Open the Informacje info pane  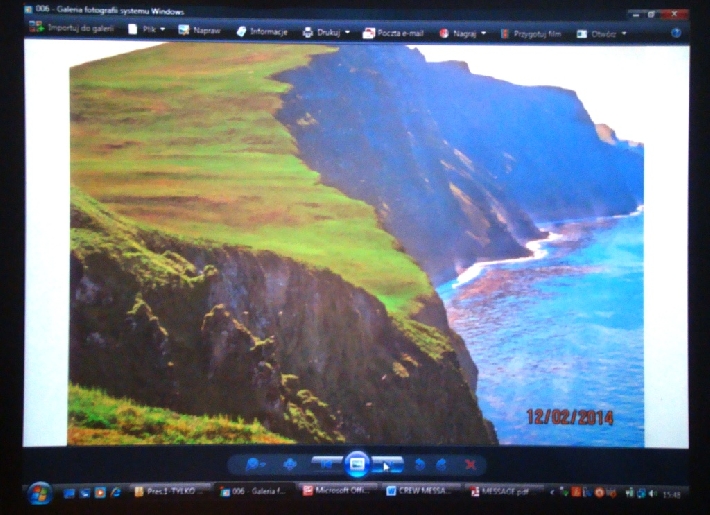(263, 32)
